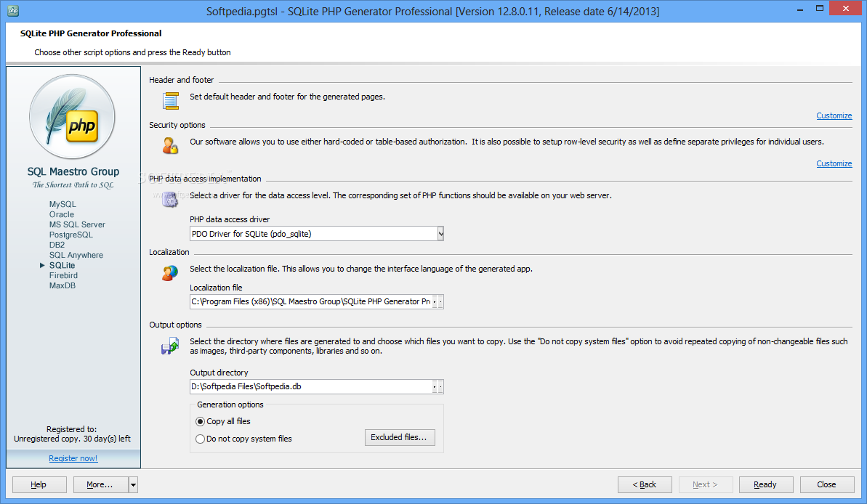This screenshot has height=504, width=867.
Task: Click the PHP data access gear icon
Action: pos(170,199)
